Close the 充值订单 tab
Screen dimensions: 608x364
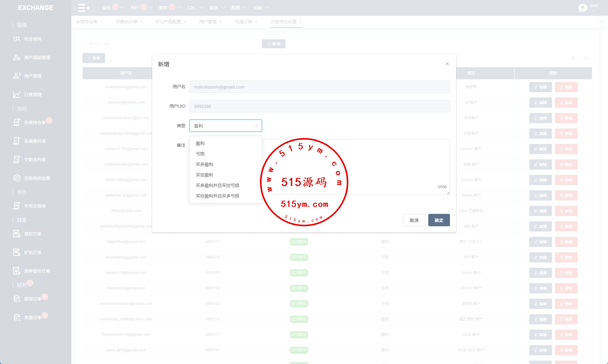pos(256,22)
